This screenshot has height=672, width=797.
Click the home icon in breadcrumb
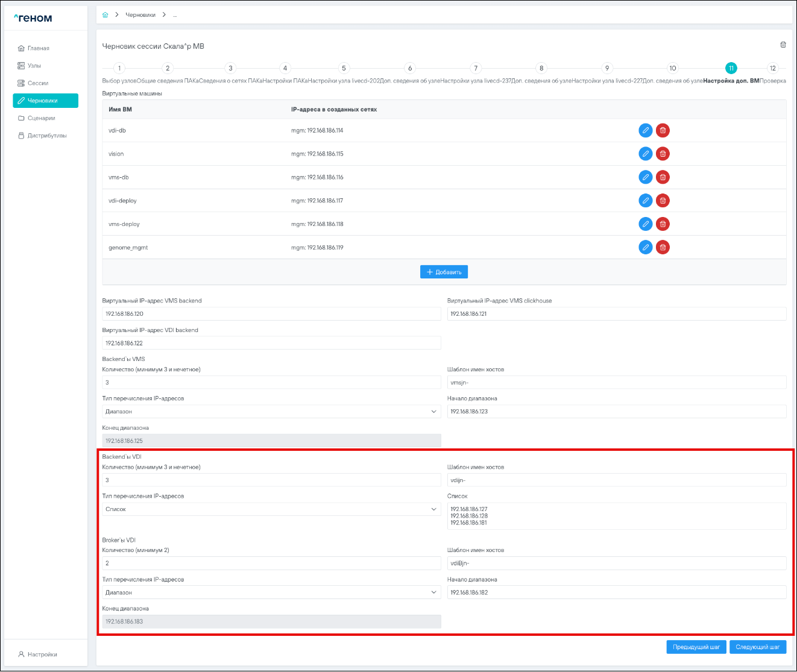click(106, 14)
